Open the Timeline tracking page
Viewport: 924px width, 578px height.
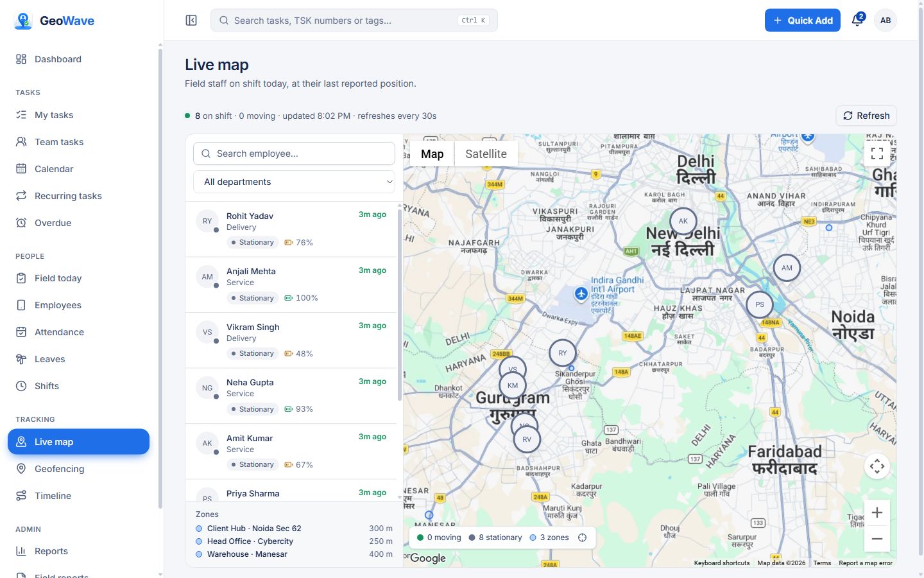78,496
